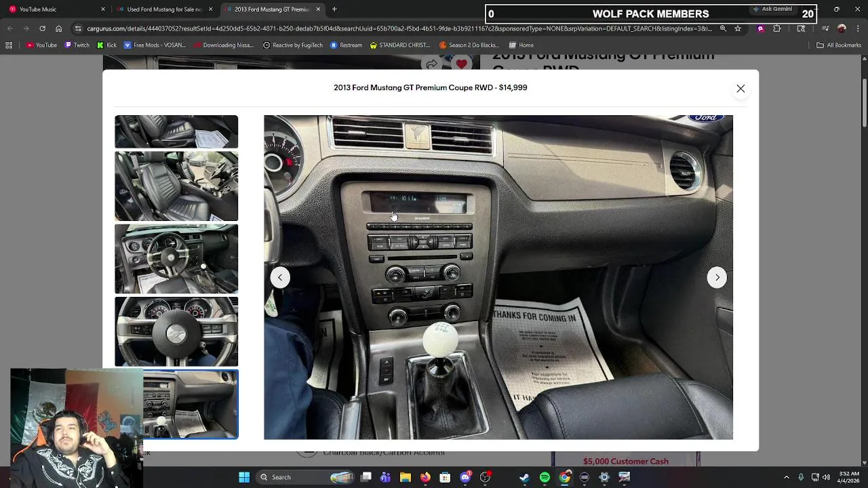Click the Chrome icon in the taskbar
868x488 pixels.
pos(564,477)
